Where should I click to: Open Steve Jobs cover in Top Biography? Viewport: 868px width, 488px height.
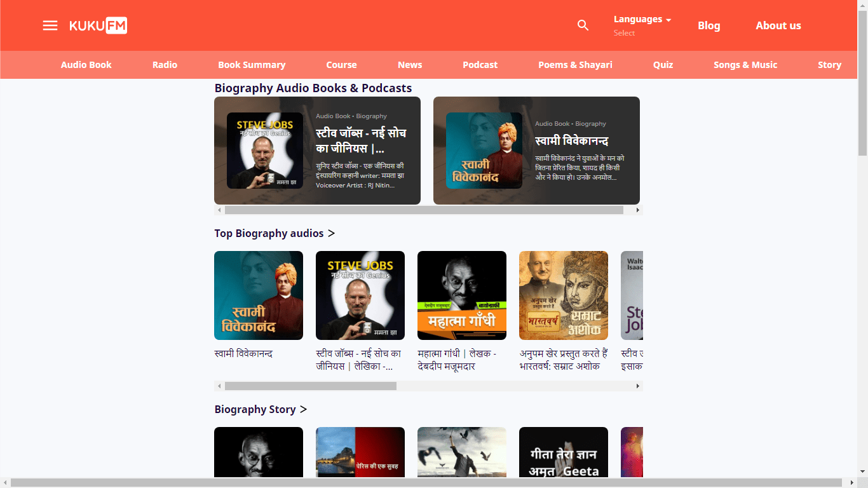(x=360, y=295)
